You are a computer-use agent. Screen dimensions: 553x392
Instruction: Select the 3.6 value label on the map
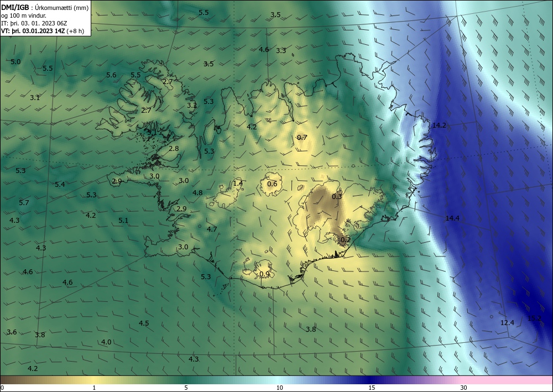(12, 332)
